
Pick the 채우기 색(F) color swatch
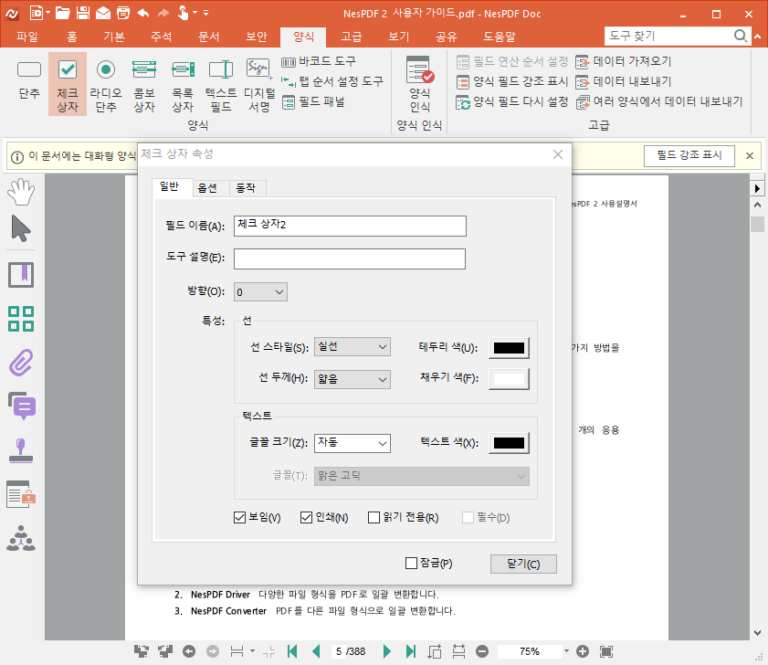click(509, 379)
